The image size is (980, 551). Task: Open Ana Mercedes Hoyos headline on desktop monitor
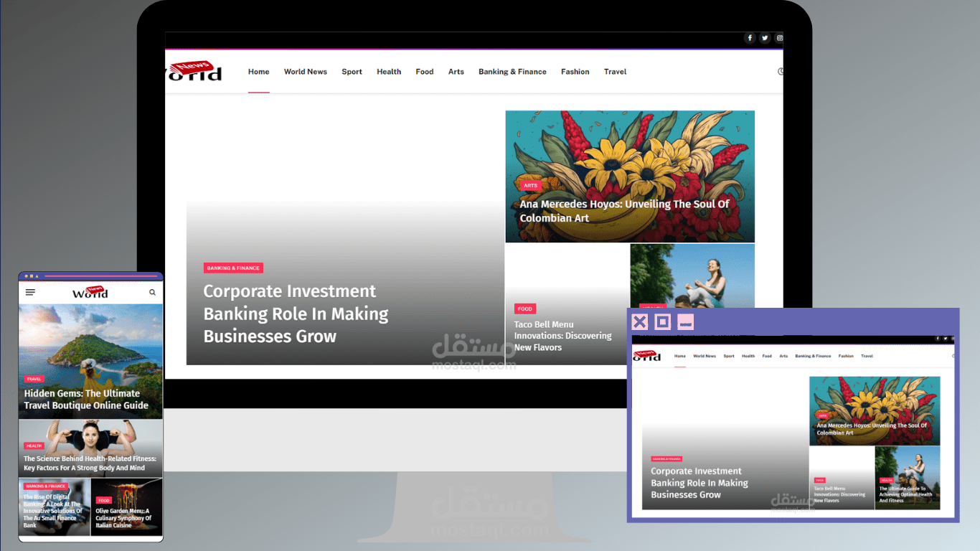(624, 211)
